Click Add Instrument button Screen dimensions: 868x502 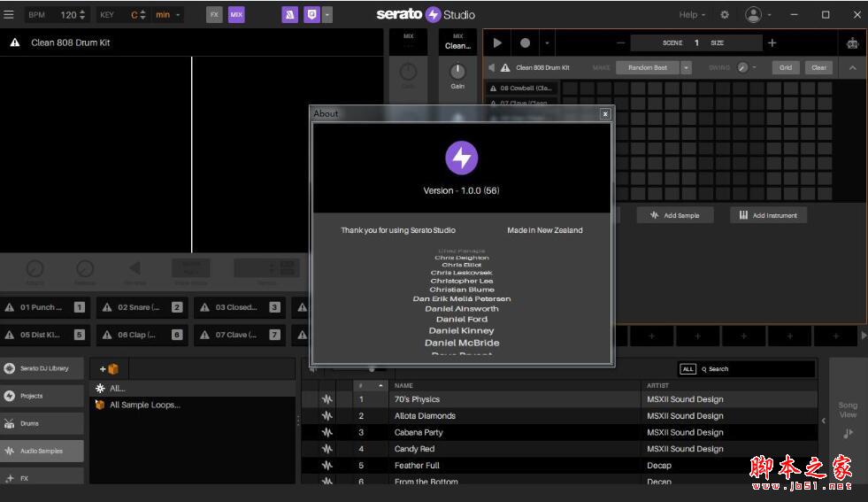pyautogui.click(x=768, y=215)
